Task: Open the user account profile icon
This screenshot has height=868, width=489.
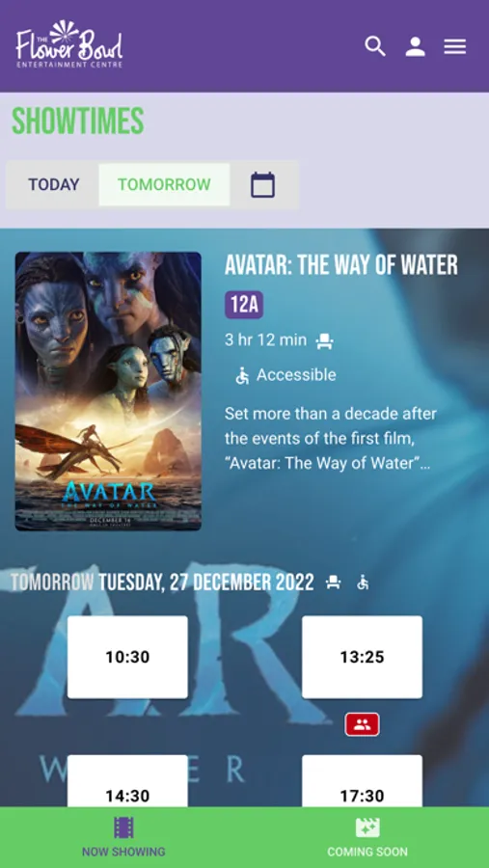Action: [x=415, y=46]
